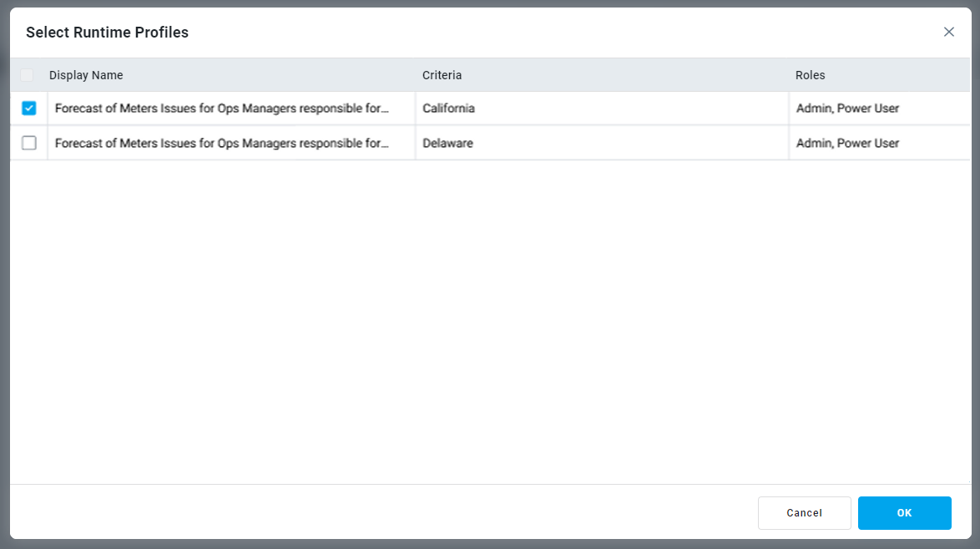Click divider between Criteria and Roles columns

tap(789, 75)
